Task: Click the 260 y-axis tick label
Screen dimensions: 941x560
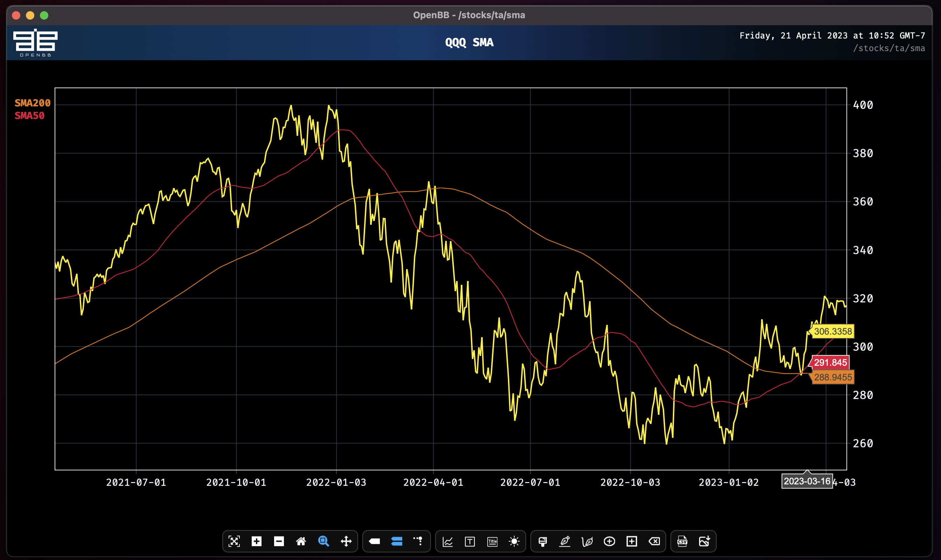Action: coord(863,443)
